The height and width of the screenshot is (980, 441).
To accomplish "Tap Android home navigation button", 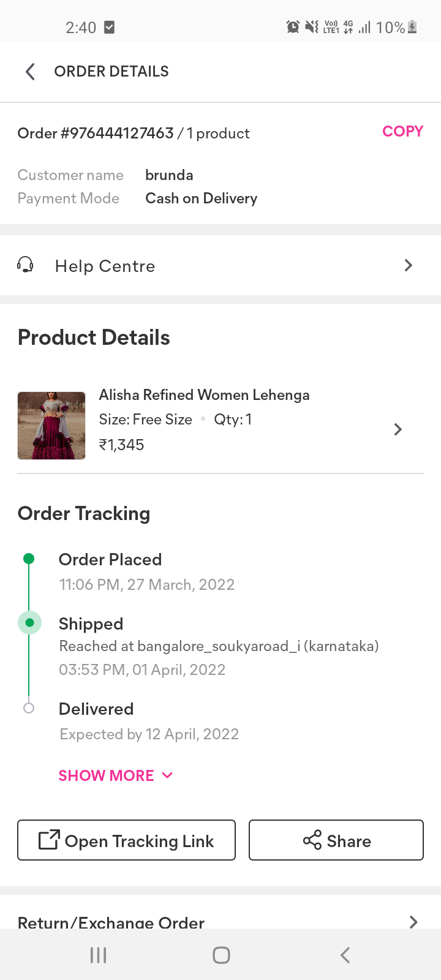I will click(221, 955).
